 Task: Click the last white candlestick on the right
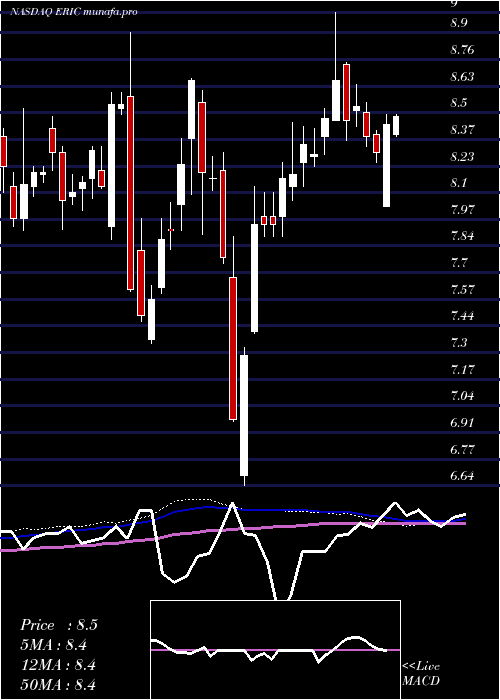396,125
